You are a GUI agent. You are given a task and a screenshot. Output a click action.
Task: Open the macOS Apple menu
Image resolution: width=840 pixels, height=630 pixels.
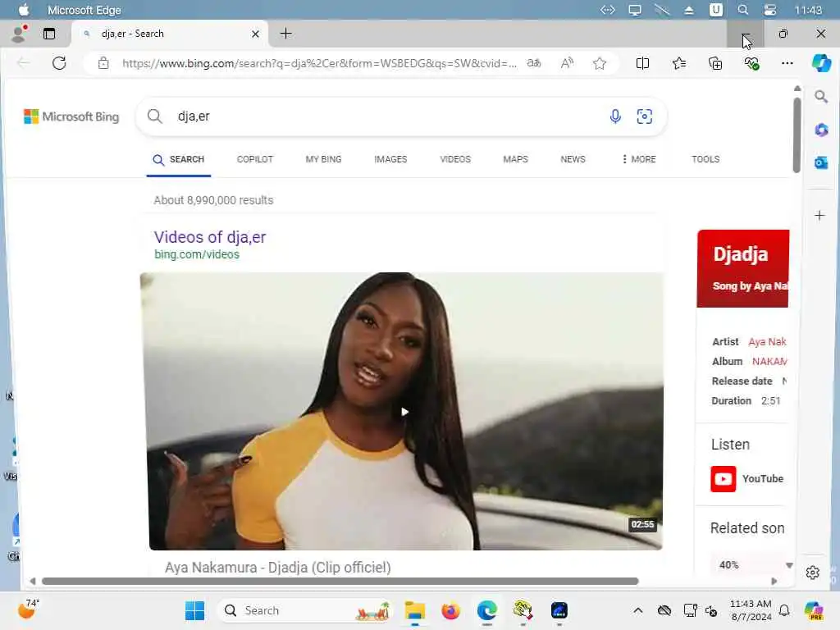tap(24, 10)
